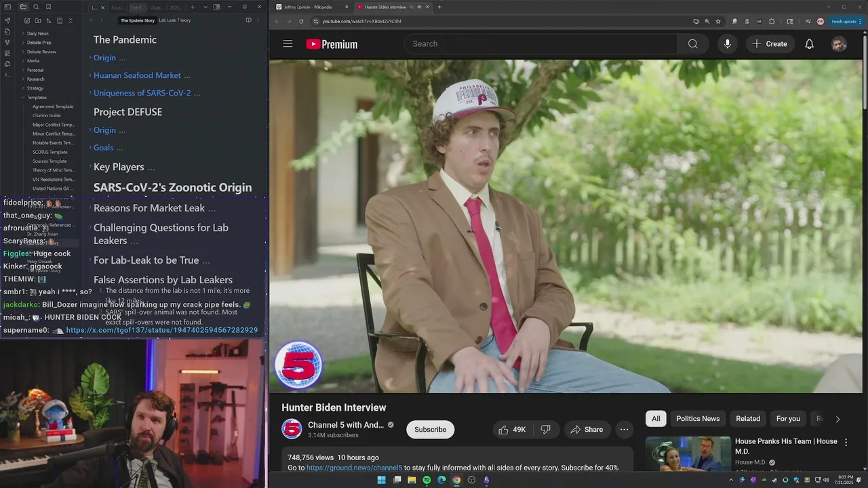Open Obsidian note more options menu
Viewport: 868px width, 488px height.
258,20
